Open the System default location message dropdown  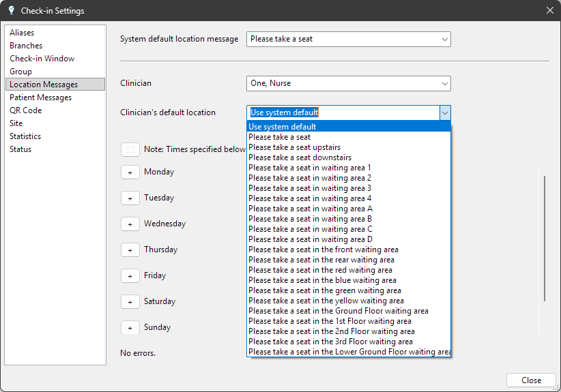(348, 40)
